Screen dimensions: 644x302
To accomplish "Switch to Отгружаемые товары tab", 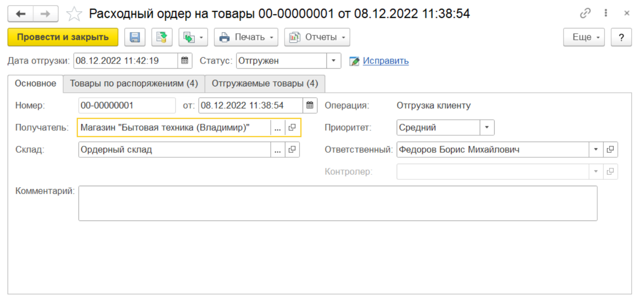I will click(x=265, y=84).
